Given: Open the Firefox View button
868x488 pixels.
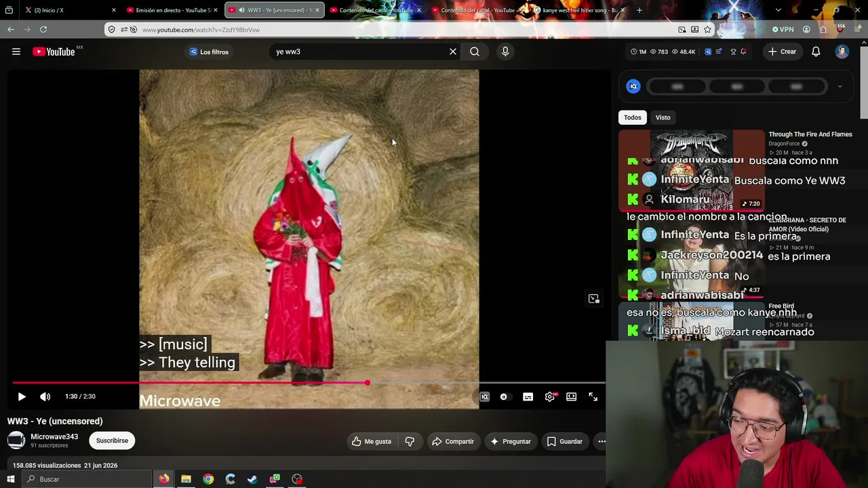Looking at the screenshot, I should [9, 10].
